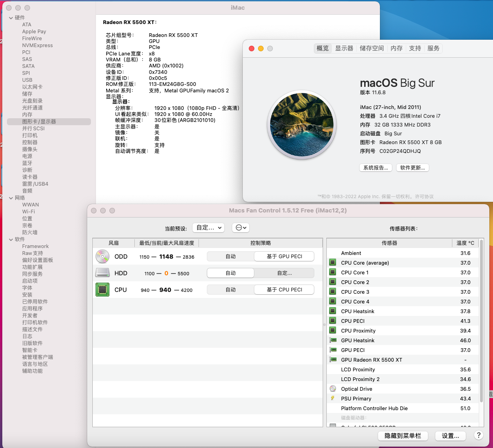Switch to the 概览 tab
This screenshot has width=493, height=448.
pos(323,48)
